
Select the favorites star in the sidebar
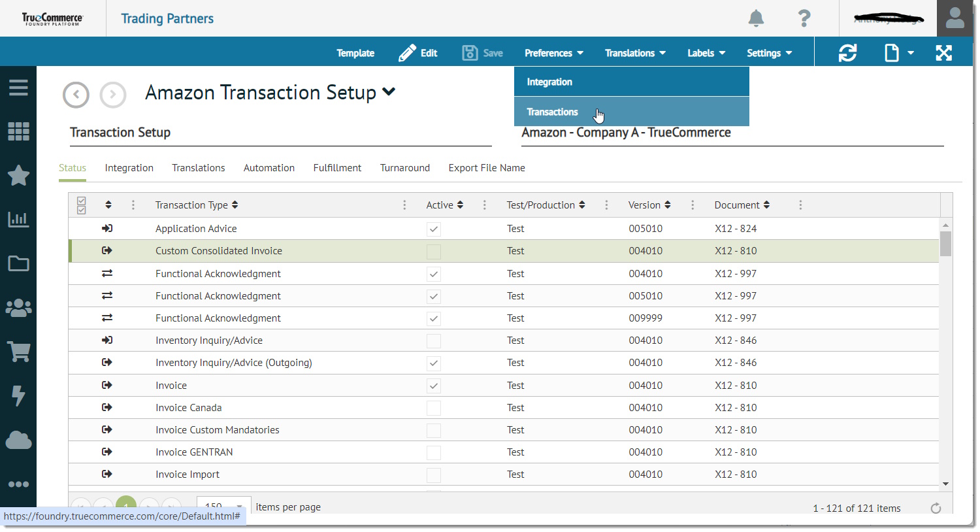tap(18, 176)
